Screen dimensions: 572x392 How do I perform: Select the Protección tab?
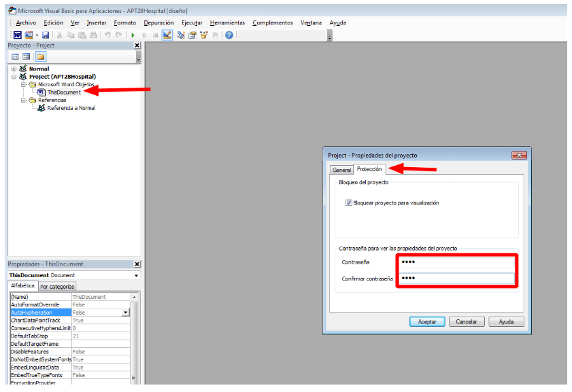tap(369, 169)
